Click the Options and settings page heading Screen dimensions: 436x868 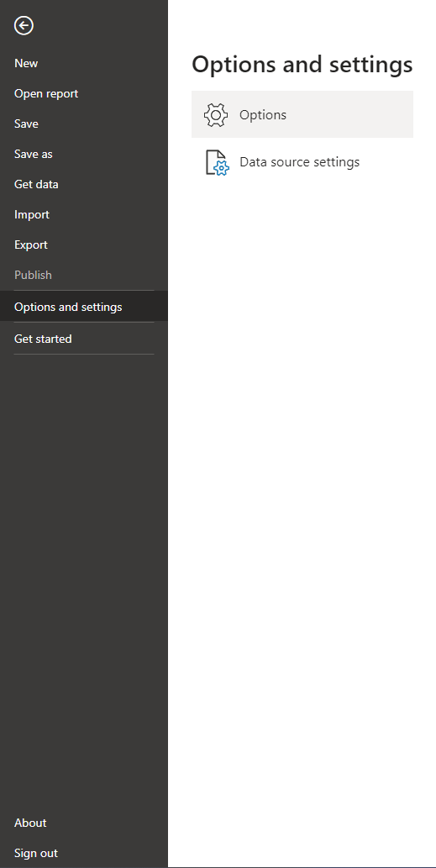point(302,64)
